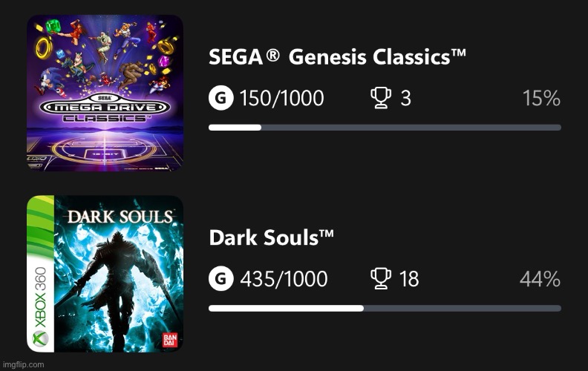588x371 pixels.
Task: Click the Gamerscore G icon for Dark Souls
Action: 220,279
